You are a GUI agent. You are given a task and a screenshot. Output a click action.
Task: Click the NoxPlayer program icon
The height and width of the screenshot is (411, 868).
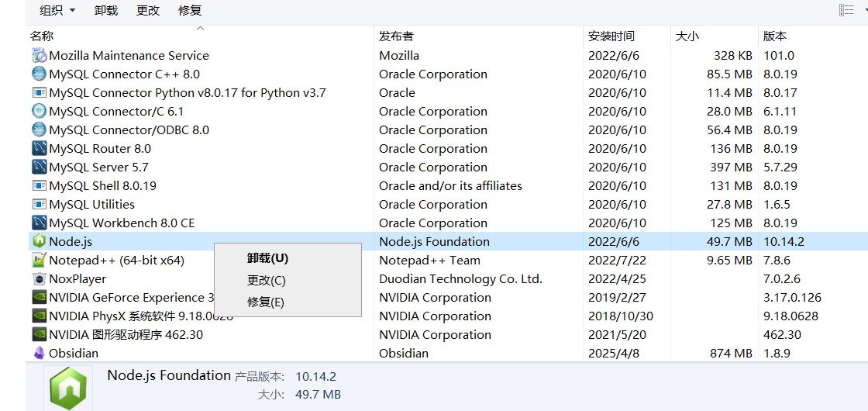coord(39,279)
